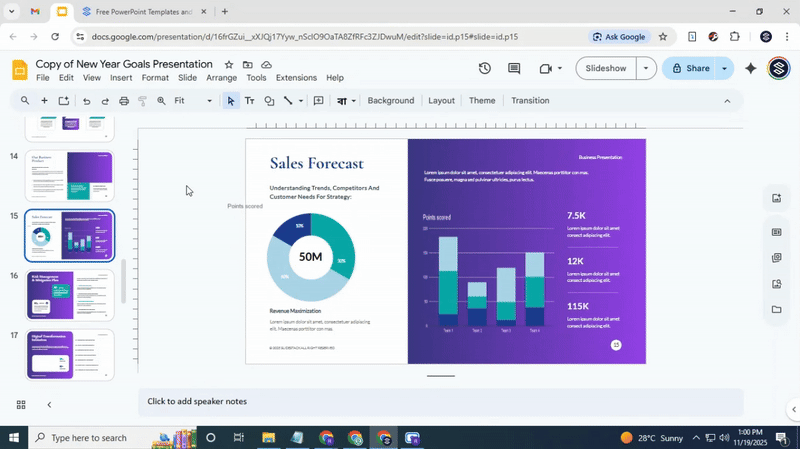Select the Text box tool

coord(250,101)
